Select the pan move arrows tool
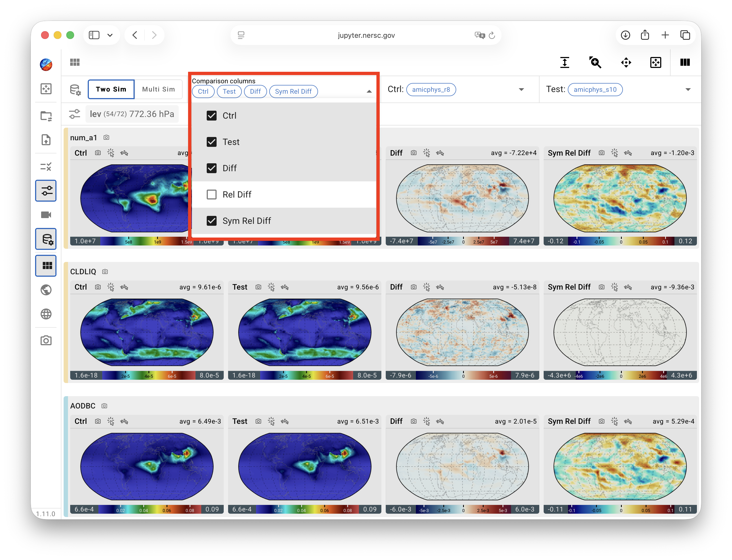 point(626,62)
